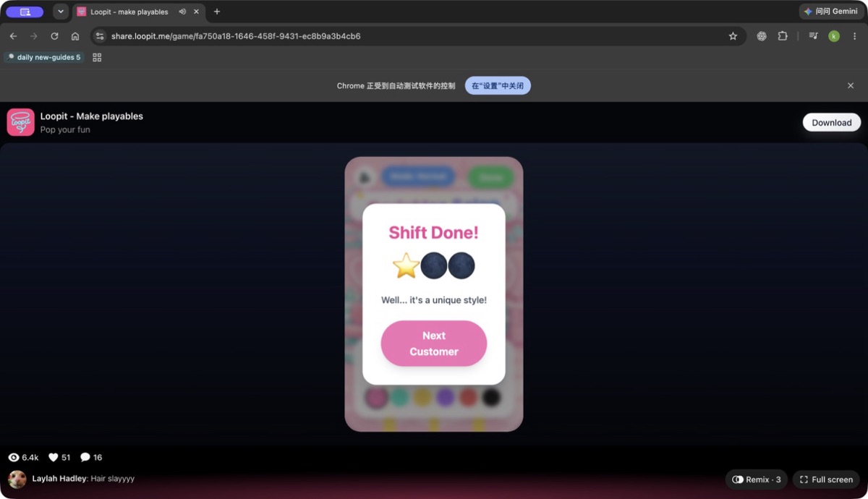The height and width of the screenshot is (499, 868).
Task: Reload the page
Action: point(54,36)
